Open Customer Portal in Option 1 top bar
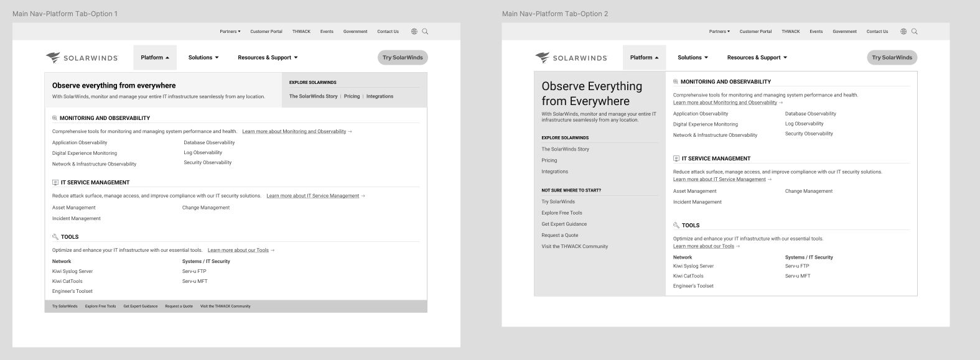This screenshot has width=980, height=360. [266, 31]
